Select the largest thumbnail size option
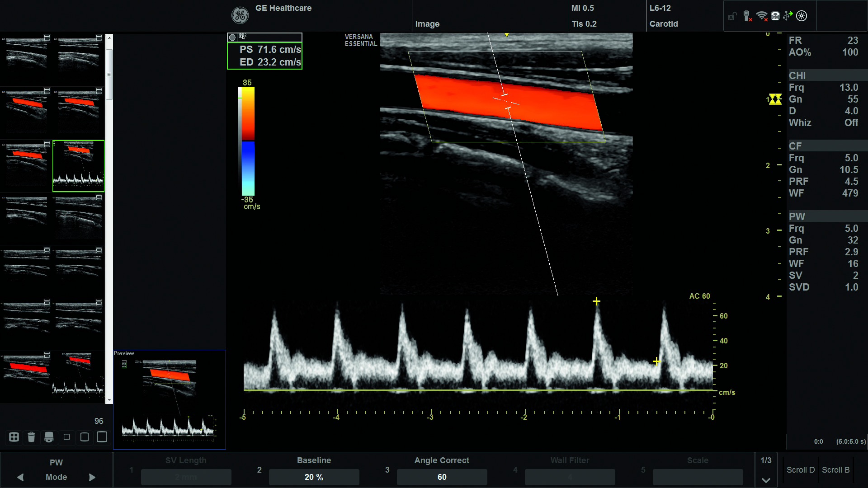 click(x=102, y=437)
